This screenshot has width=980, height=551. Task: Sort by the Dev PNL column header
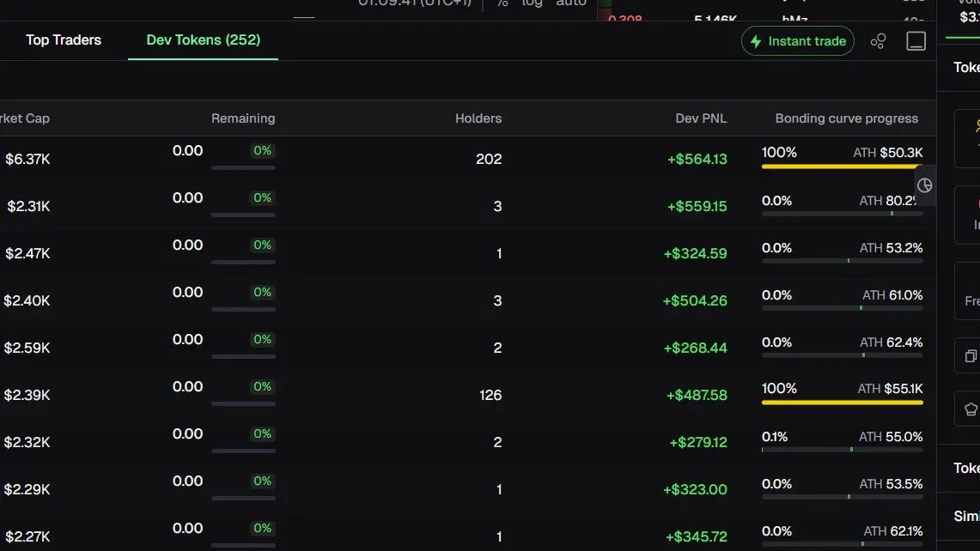(701, 118)
